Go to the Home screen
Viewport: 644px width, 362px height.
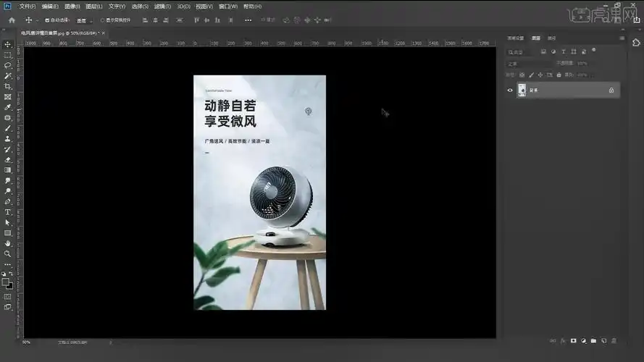[x=12, y=20]
